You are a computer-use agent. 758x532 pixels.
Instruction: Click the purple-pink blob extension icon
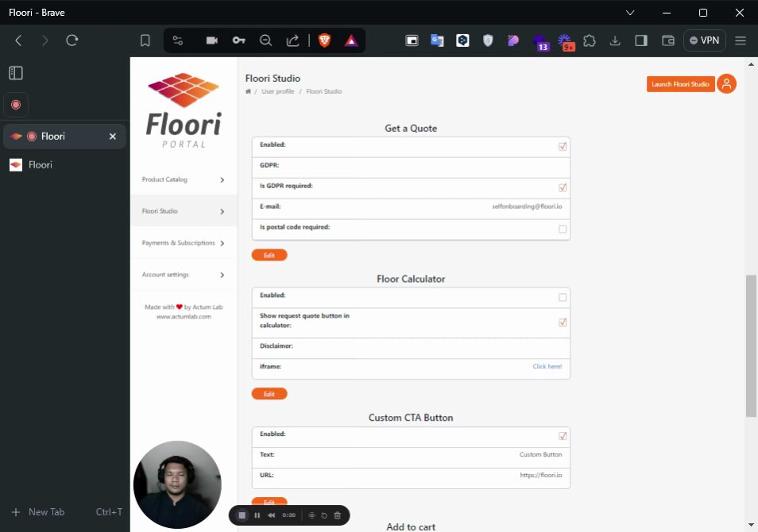(x=513, y=40)
